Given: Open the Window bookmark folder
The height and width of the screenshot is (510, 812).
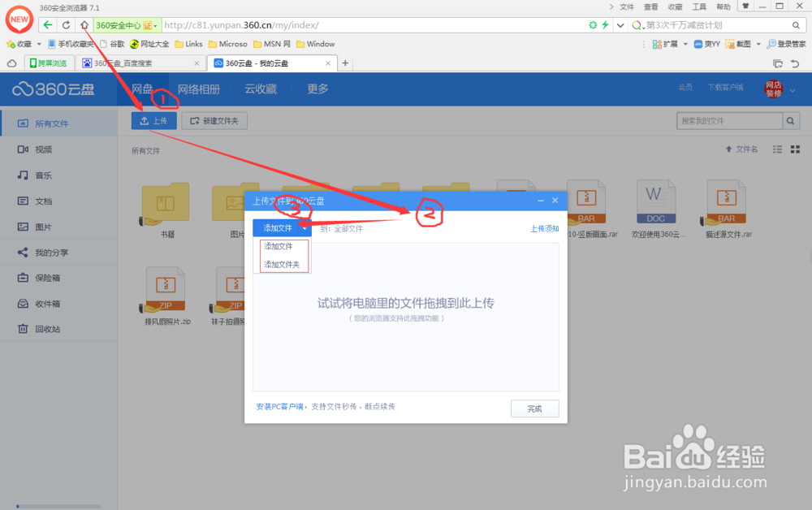Looking at the screenshot, I should point(315,44).
